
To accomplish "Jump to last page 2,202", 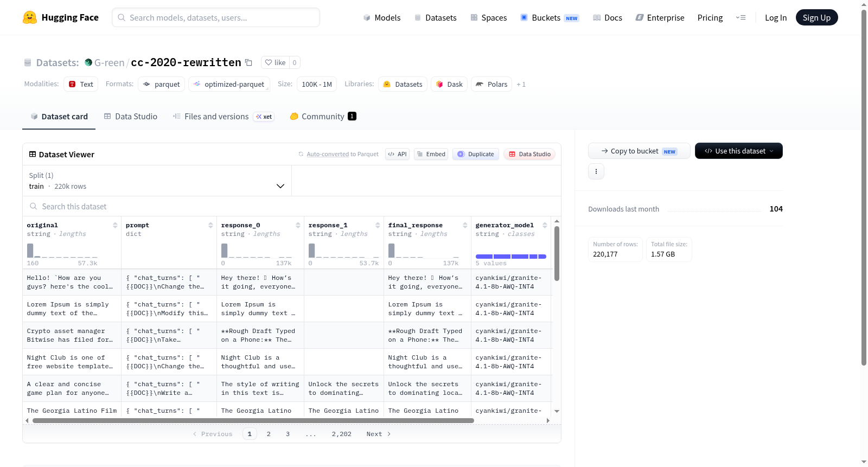I will tap(342, 434).
